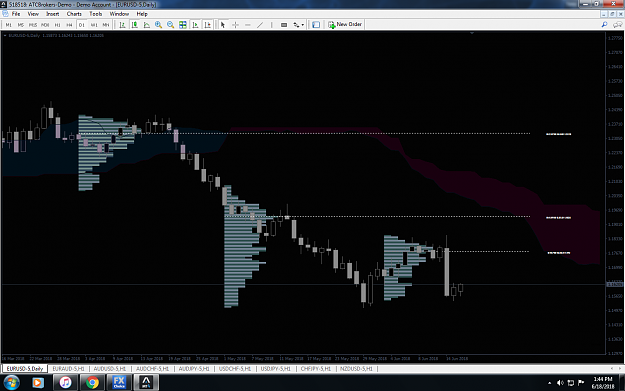Select the text label tool
625x391 pixels.
[x=284, y=25]
